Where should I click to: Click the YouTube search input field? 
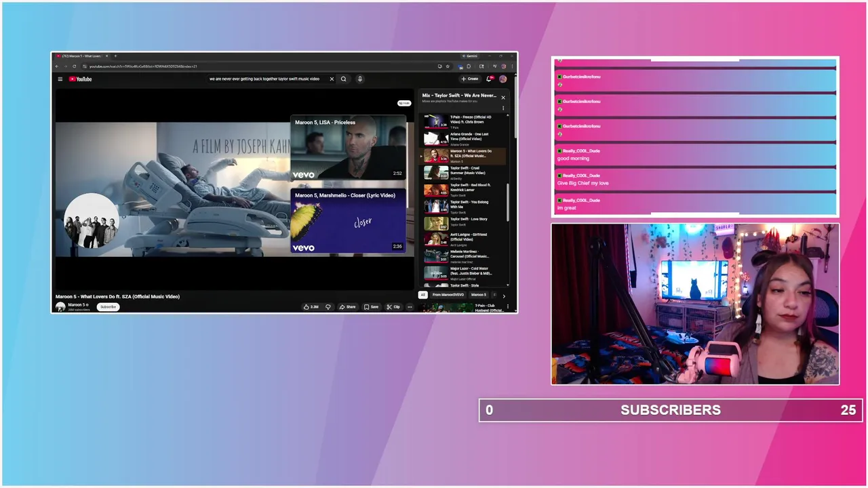(264, 79)
